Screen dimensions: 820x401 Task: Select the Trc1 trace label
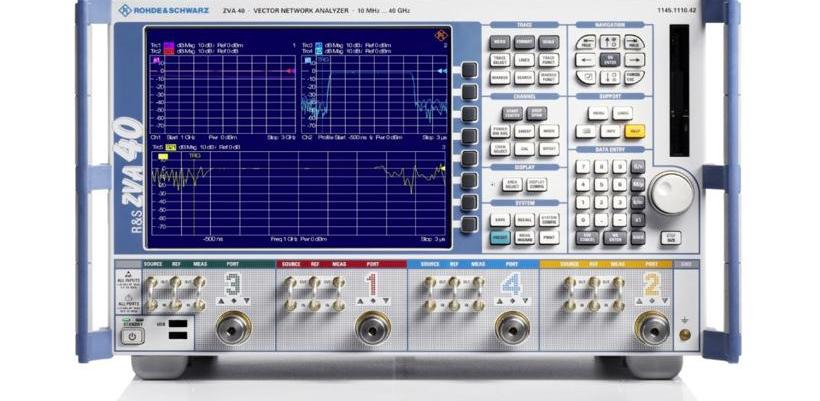(156, 45)
